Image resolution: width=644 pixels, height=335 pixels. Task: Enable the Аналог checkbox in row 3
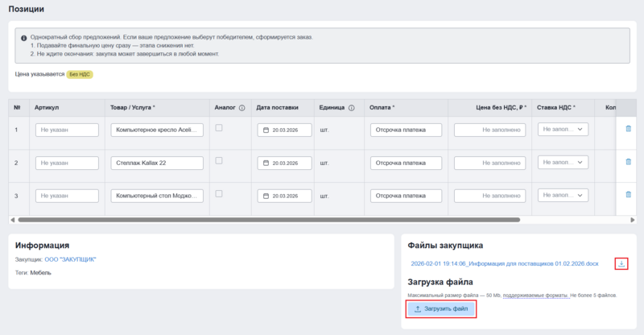219,194
